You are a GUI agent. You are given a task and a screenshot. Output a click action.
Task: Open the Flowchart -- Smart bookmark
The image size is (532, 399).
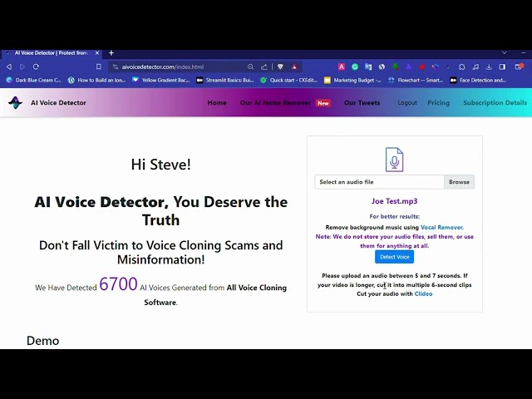click(x=416, y=80)
